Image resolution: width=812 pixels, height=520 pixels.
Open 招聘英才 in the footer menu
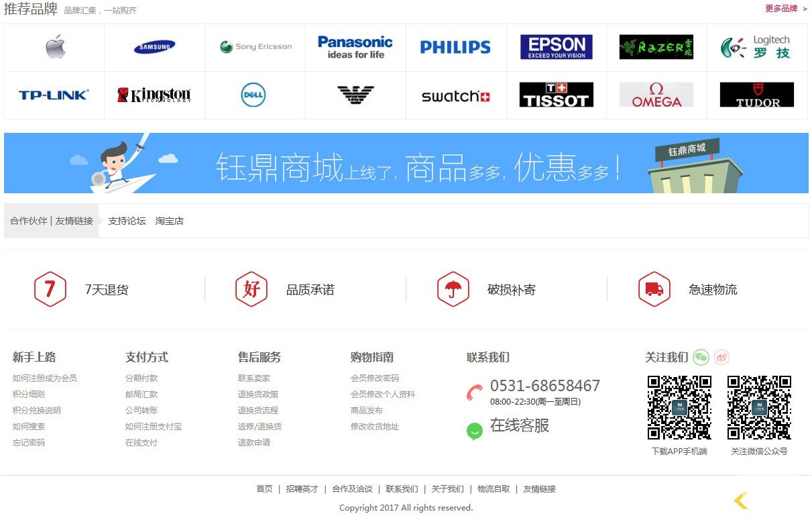(302, 488)
